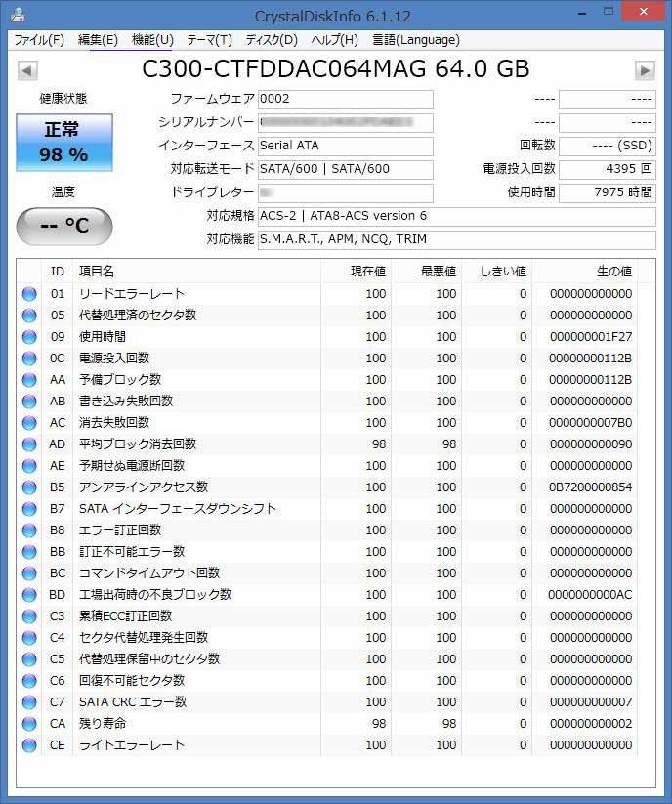Click the ID column header
The image size is (672, 804).
pos(57,272)
